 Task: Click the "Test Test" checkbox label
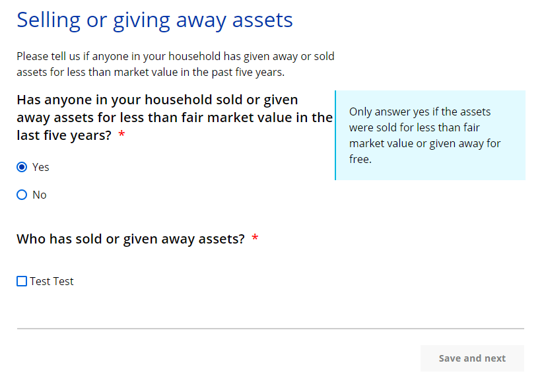pos(51,281)
